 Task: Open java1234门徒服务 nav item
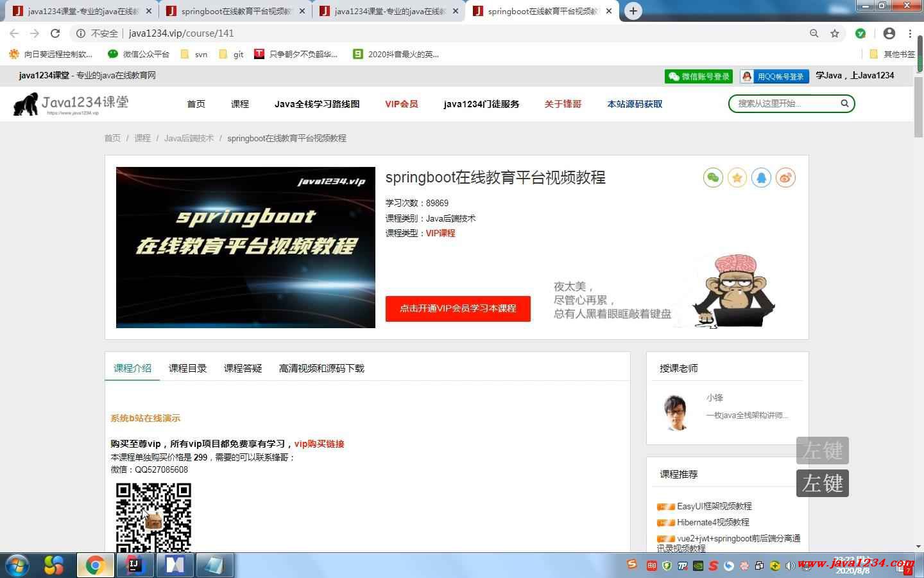tap(481, 104)
